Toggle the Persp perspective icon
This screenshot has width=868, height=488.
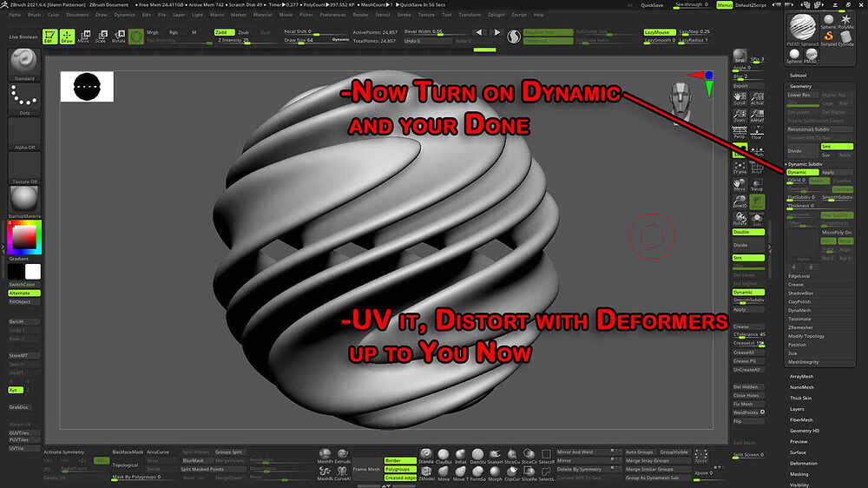(740, 132)
